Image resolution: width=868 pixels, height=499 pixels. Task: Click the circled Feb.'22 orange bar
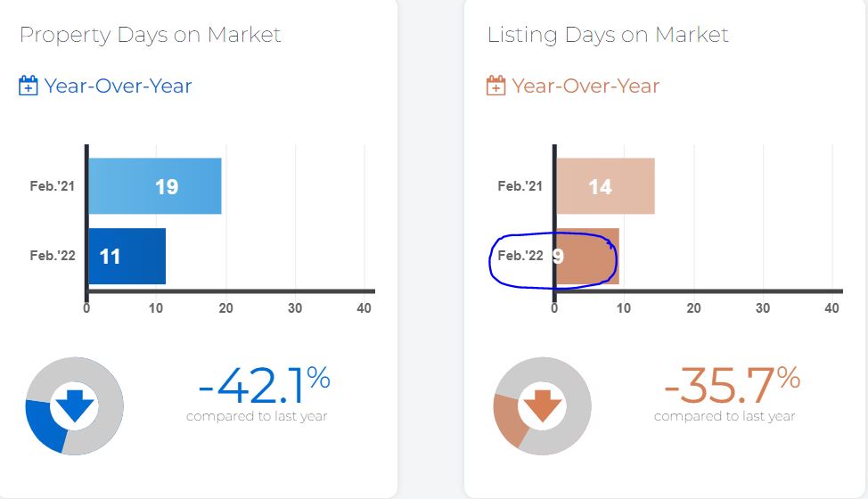coord(586,257)
